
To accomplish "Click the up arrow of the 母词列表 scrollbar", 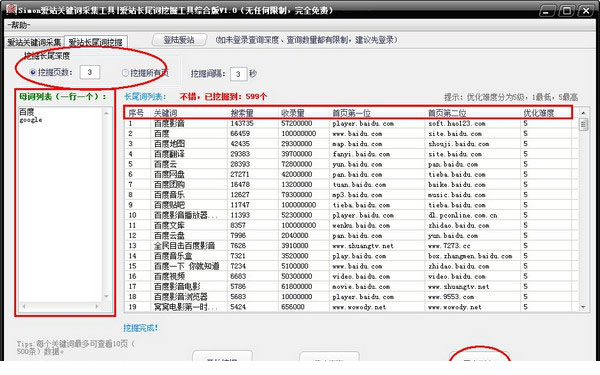I will (x=106, y=113).
